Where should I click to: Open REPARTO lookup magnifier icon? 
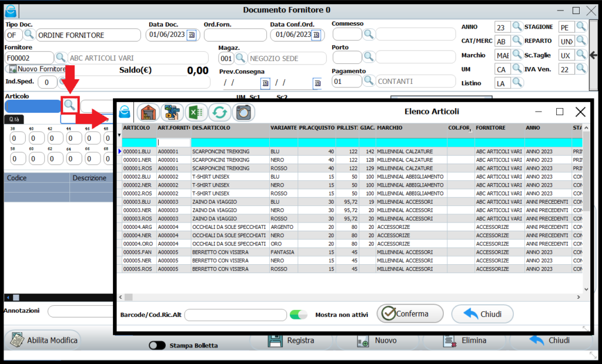(581, 41)
